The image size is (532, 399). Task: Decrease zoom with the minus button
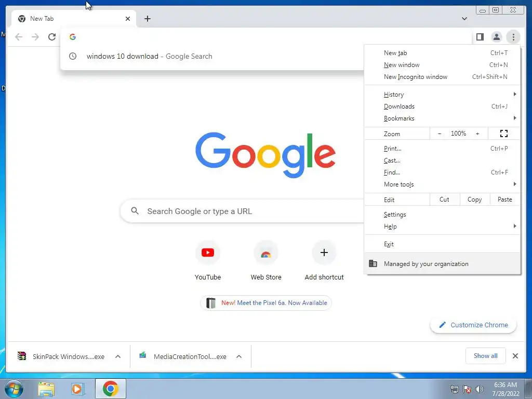pos(440,134)
